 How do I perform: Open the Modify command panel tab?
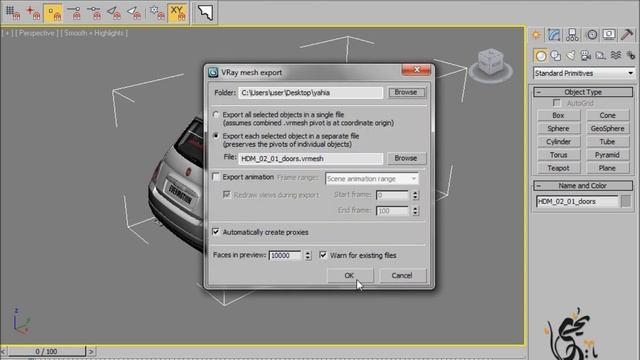click(x=554, y=35)
